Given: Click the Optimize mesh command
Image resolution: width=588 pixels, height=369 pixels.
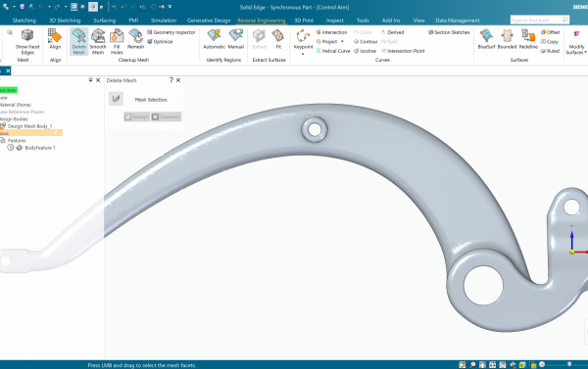Looking at the screenshot, I should click(x=160, y=41).
